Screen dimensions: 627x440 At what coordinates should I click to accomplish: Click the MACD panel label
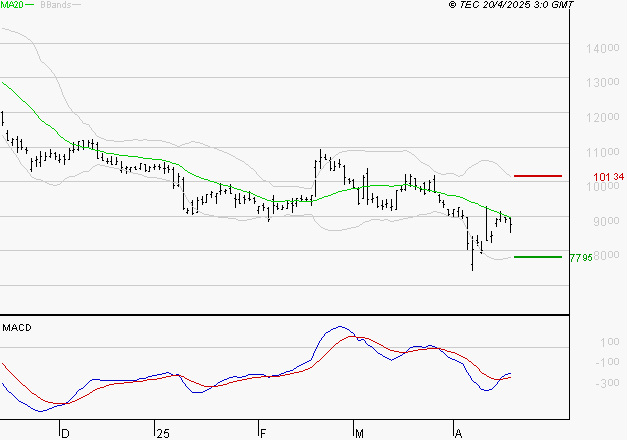(17, 328)
